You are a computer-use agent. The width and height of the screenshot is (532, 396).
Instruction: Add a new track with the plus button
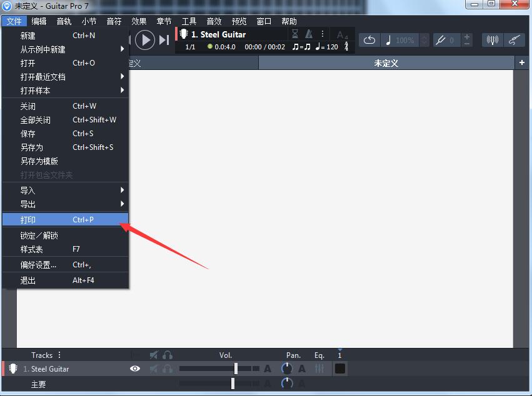[522, 62]
